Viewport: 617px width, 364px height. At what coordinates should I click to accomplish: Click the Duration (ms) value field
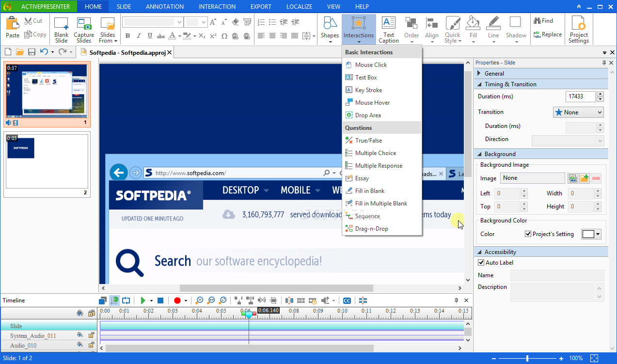tap(580, 96)
